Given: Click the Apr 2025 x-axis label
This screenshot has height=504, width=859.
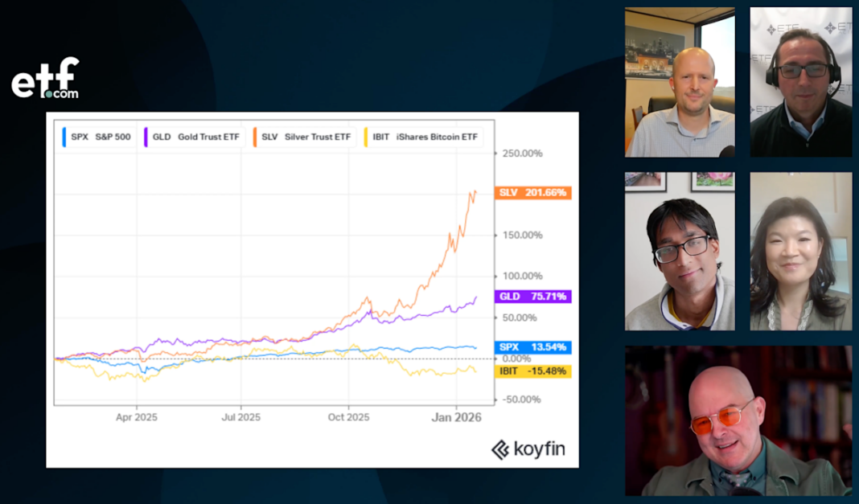Looking at the screenshot, I should tap(136, 417).
